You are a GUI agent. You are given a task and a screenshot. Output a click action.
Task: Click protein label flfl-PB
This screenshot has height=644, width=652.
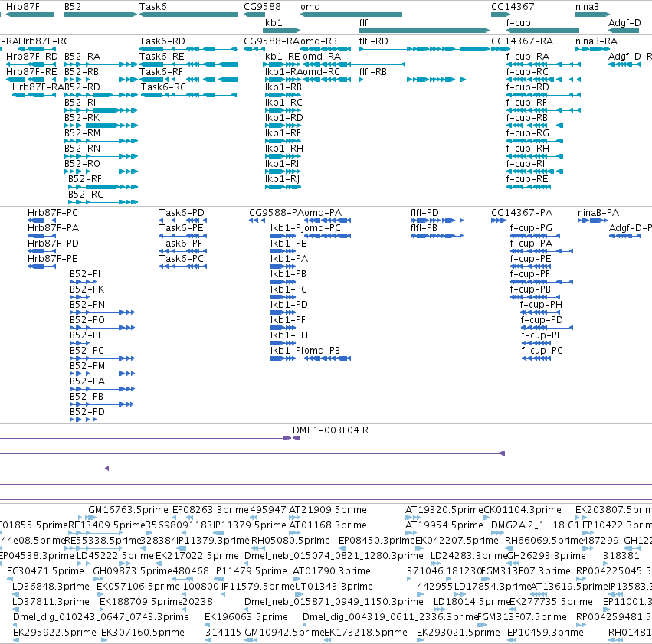pyautogui.click(x=424, y=228)
